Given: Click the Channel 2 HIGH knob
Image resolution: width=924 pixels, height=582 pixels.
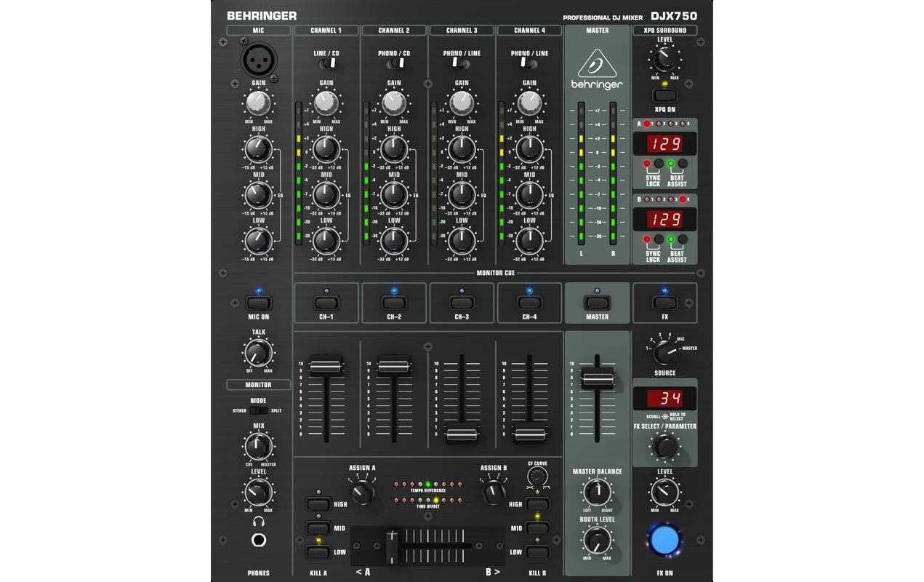Looking at the screenshot, I should pos(394,149).
